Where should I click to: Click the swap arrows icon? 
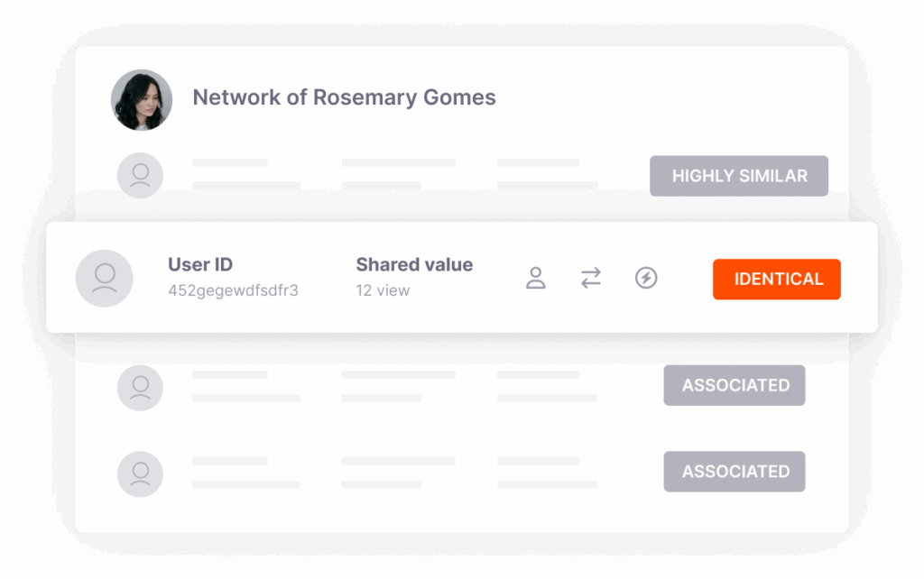[591, 278]
